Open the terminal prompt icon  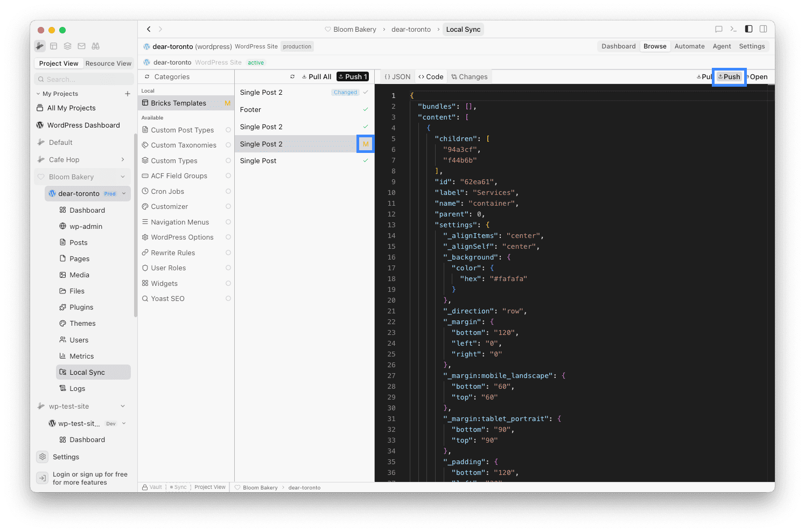(x=733, y=29)
